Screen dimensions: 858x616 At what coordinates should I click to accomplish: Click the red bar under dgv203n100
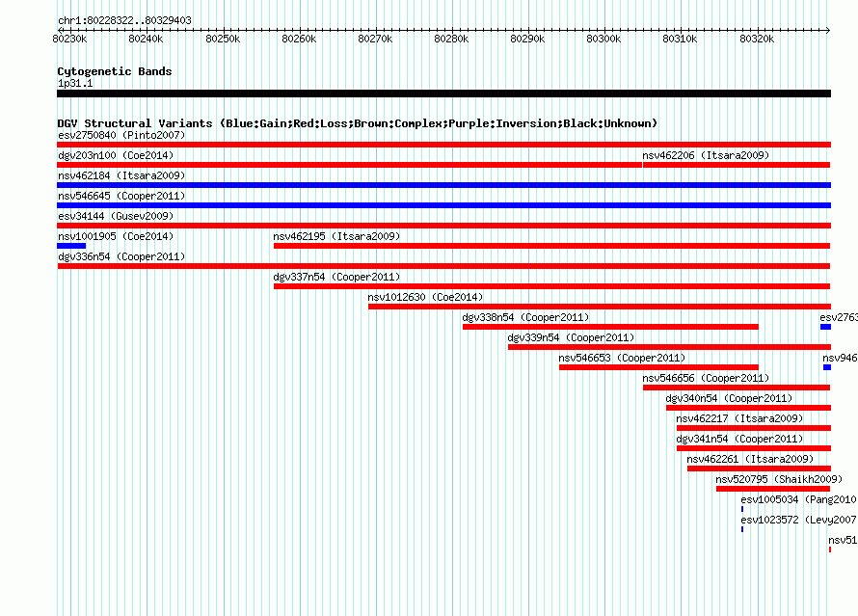click(x=350, y=165)
